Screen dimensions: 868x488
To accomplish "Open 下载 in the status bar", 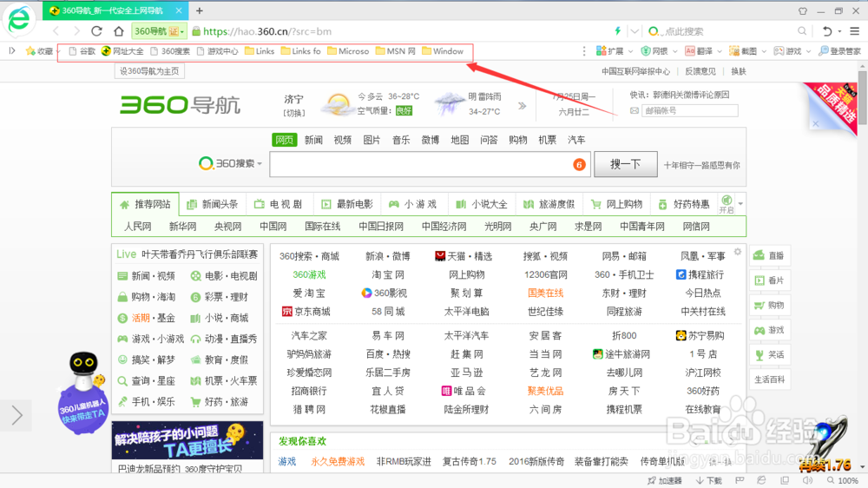I will coord(709,480).
